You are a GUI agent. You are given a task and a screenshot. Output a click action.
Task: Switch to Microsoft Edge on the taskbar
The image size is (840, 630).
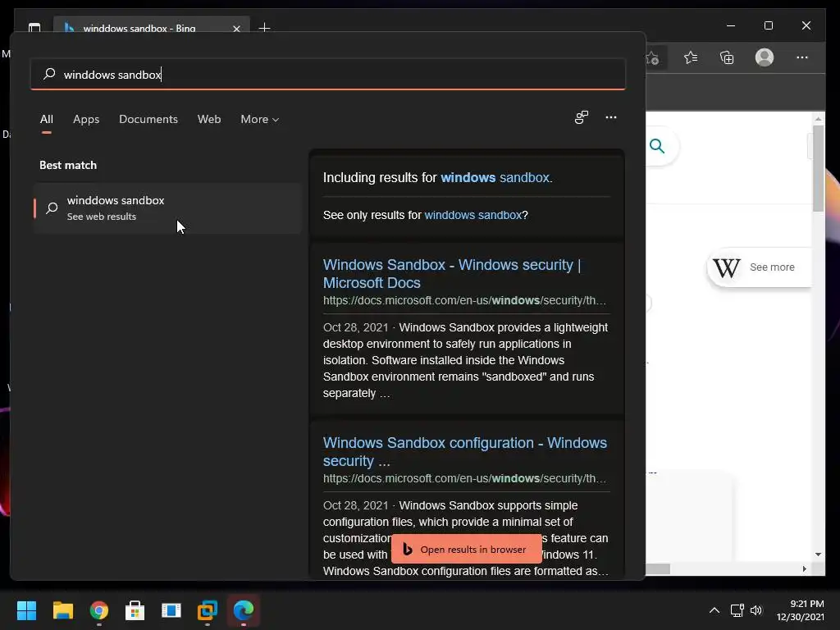tap(243, 610)
